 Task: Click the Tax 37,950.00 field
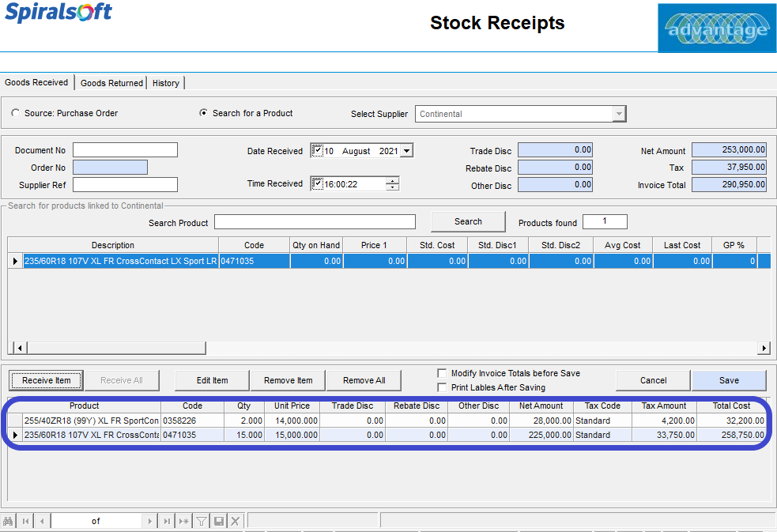point(729,168)
